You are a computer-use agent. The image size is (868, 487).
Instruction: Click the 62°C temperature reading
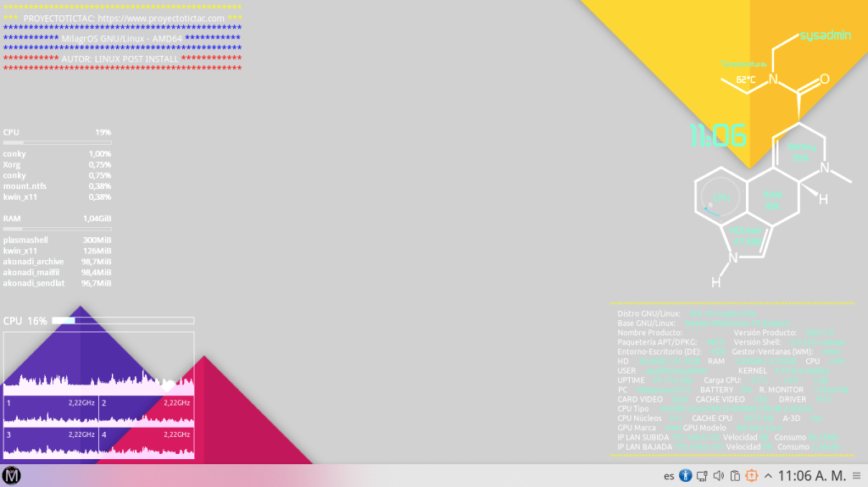746,80
